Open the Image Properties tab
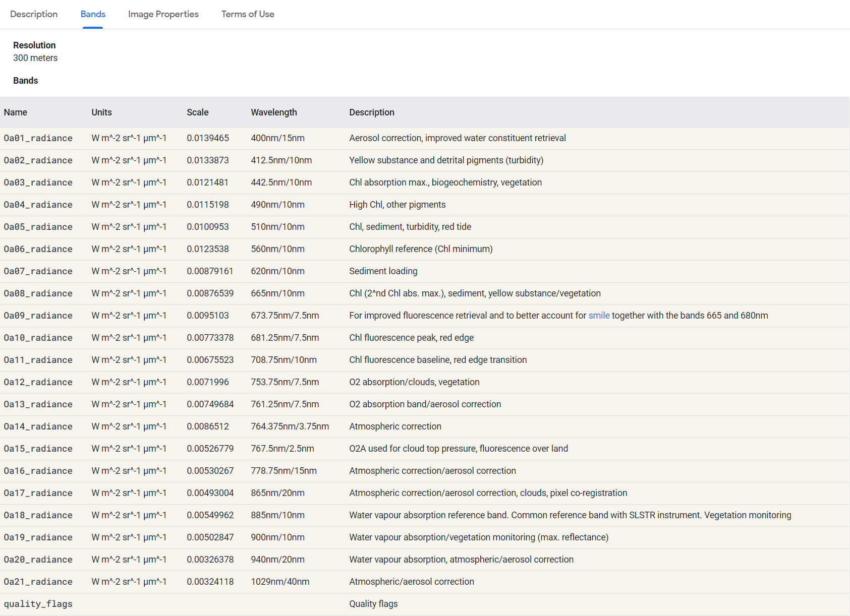 (x=163, y=14)
